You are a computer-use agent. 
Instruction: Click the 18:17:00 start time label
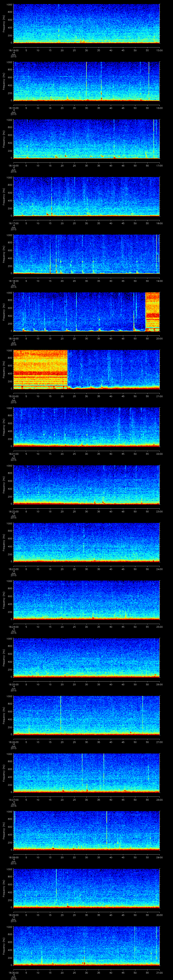coord(14,223)
